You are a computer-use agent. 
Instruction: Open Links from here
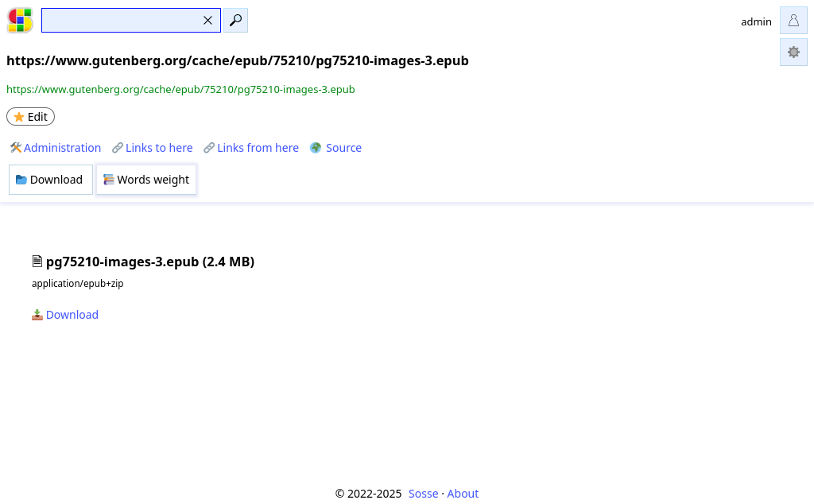[x=251, y=148]
